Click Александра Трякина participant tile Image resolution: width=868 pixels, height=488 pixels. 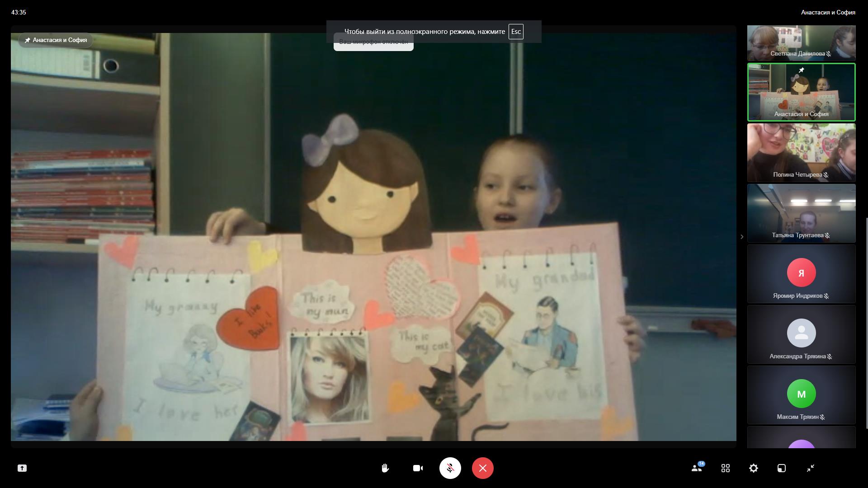coord(801,334)
